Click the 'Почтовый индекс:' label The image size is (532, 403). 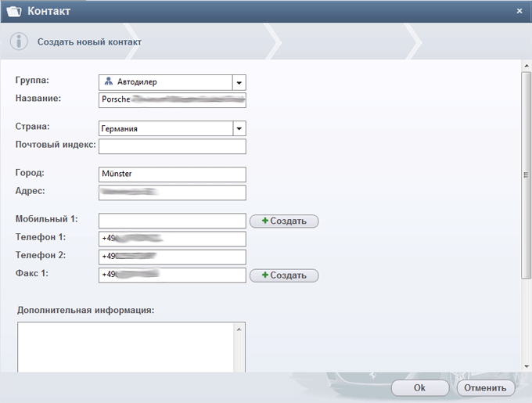56,145
